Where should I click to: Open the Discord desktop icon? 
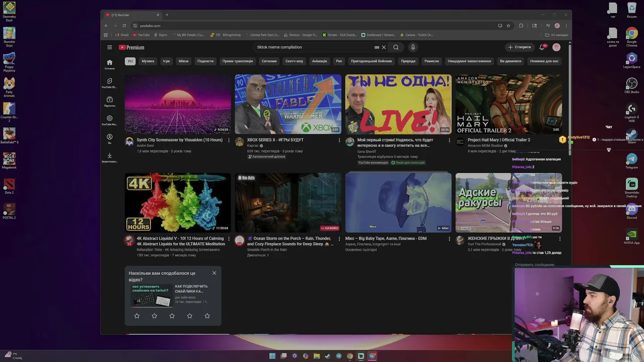click(631, 210)
